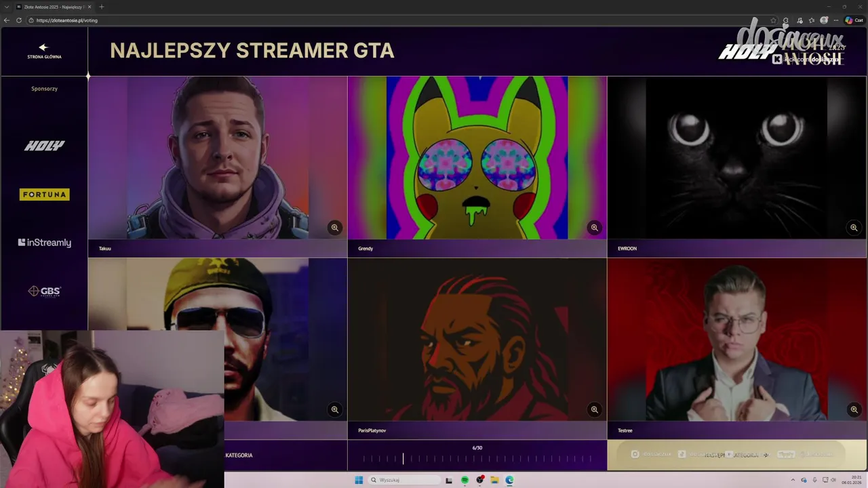Click the Testree name label
The width and height of the screenshot is (868, 488).
coord(625,430)
